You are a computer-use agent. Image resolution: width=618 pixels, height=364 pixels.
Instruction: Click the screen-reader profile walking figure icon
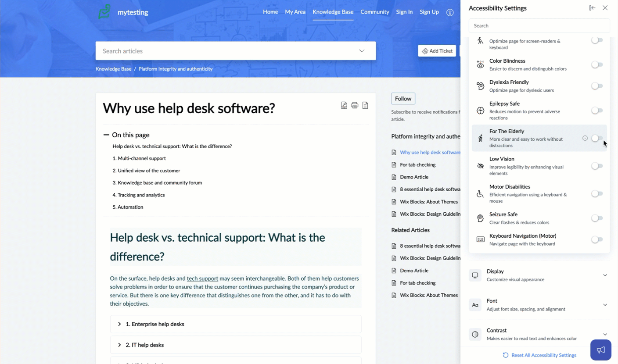point(480,41)
